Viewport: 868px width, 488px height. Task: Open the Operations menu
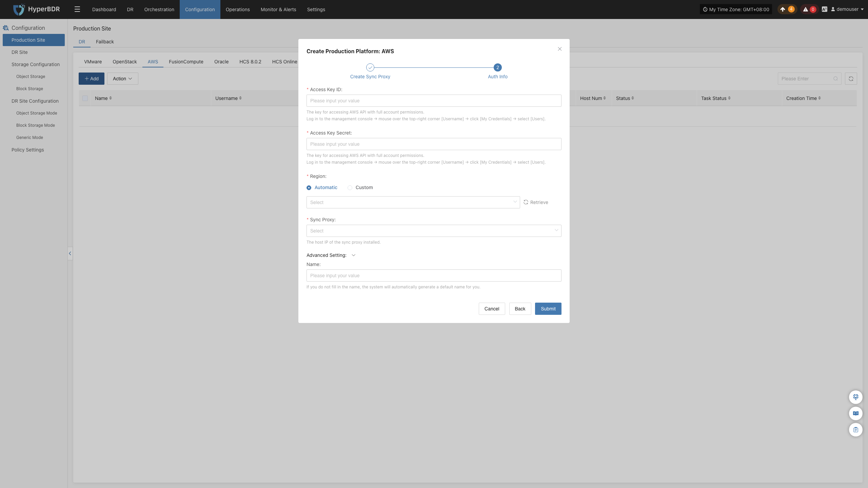coord(238,9)
